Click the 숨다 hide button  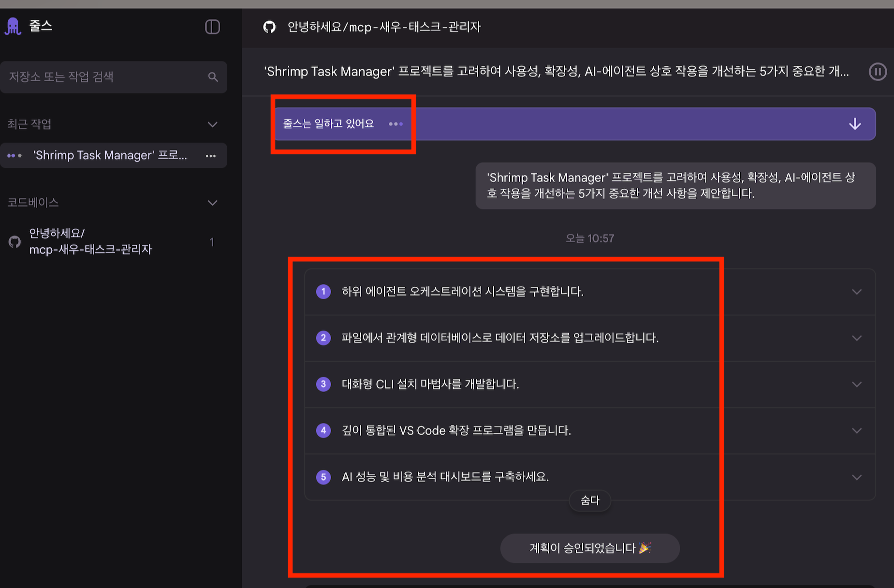tap(590, 500)
